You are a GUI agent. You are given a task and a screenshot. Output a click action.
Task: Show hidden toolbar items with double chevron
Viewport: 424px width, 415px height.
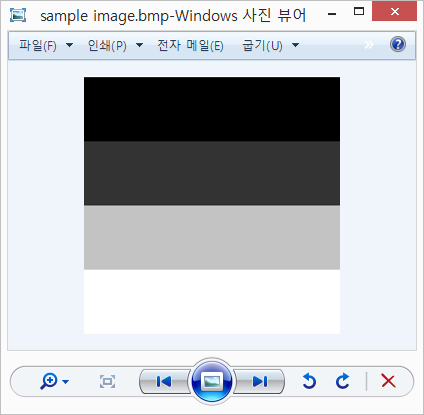click(x=369, y=45)
